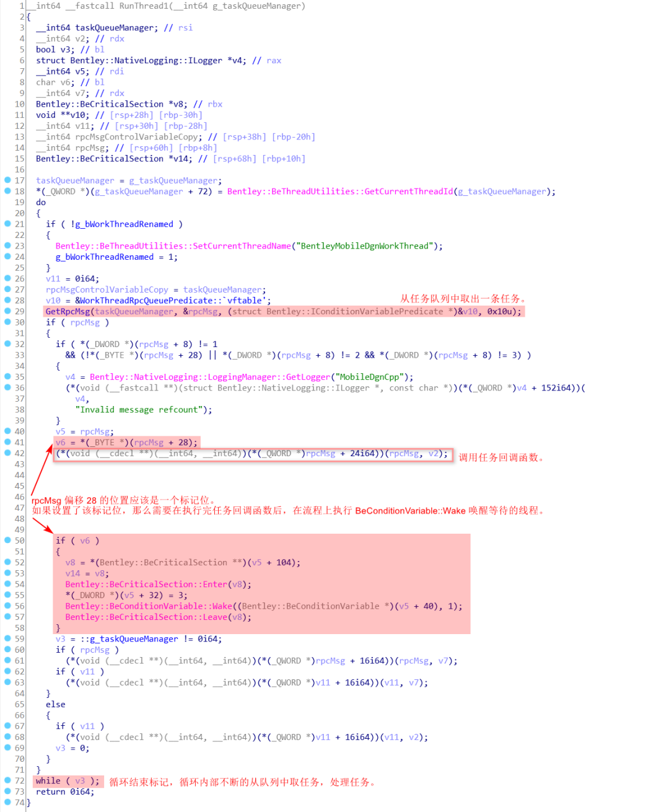Click the 'return 0i64;' statement
This screenshot has height=812, width=669.
65,792
